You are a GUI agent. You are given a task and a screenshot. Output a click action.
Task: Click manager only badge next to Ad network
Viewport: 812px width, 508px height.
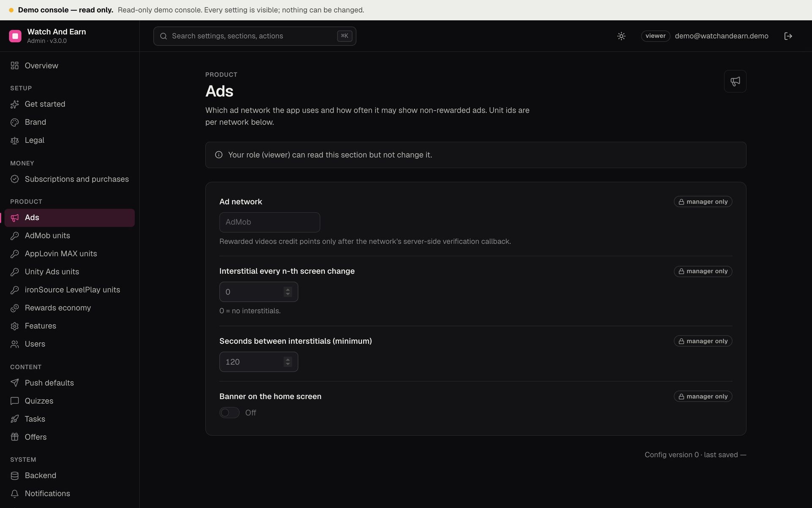[x=703, y=202]
